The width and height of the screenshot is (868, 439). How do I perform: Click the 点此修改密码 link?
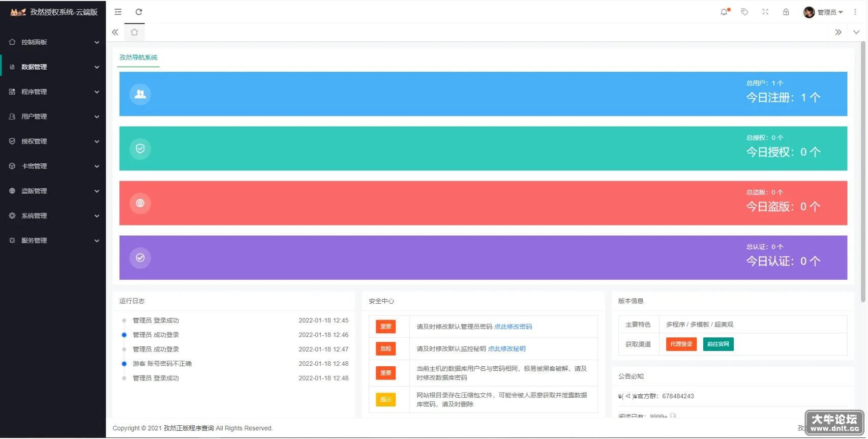[x=513, y=327]
